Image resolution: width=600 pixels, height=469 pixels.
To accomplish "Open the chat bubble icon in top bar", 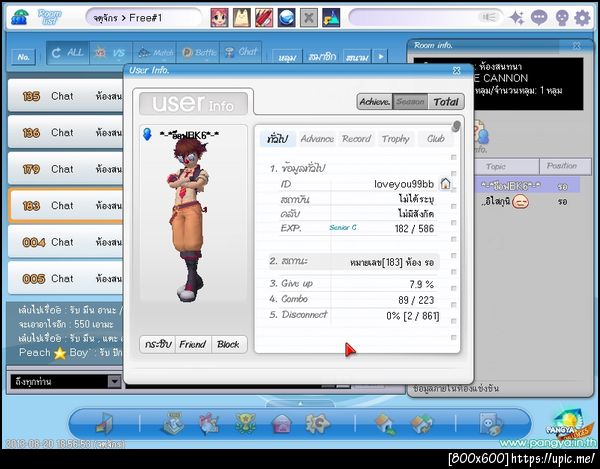I will click(x=539, y=18).
